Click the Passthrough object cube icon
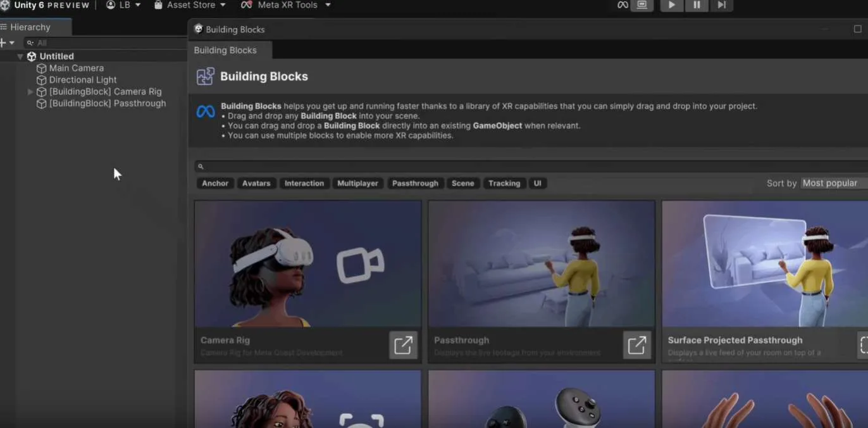 [x=42, y=103]
